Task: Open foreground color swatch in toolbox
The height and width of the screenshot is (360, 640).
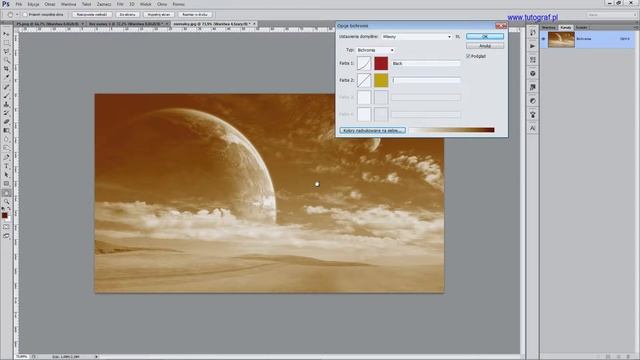Action: coord(4,215)
